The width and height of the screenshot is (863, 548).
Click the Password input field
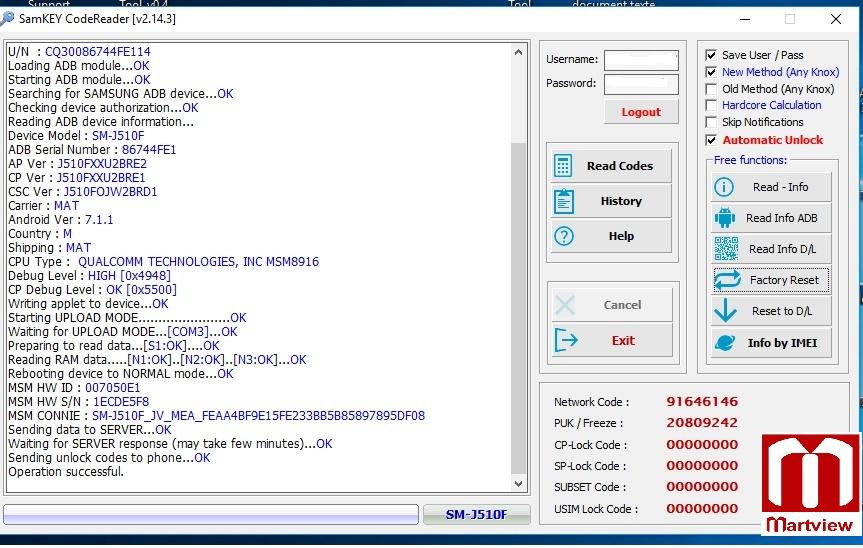click(x=641, y=85)
